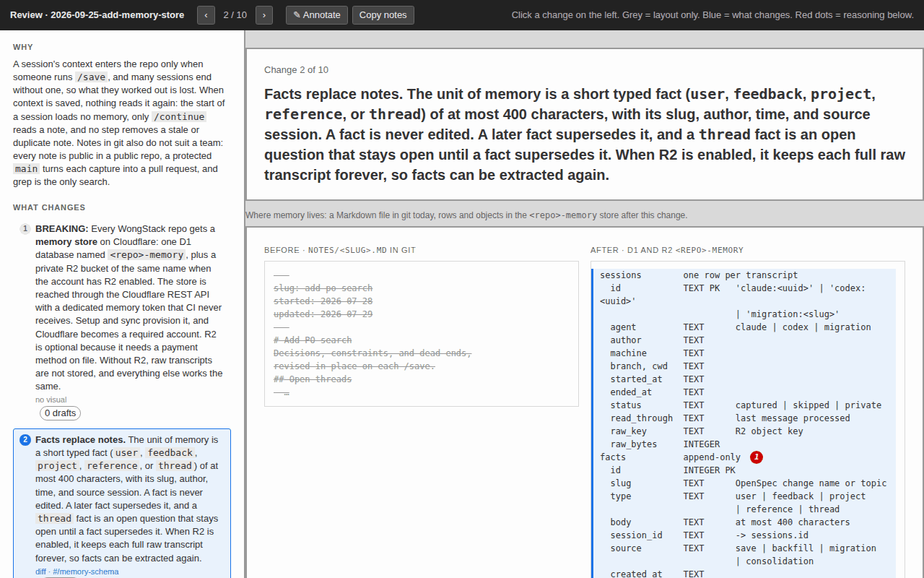The width and height of the screenshot is (924, 578).
Task: Click the agent TEXT row
Action: 741,327
